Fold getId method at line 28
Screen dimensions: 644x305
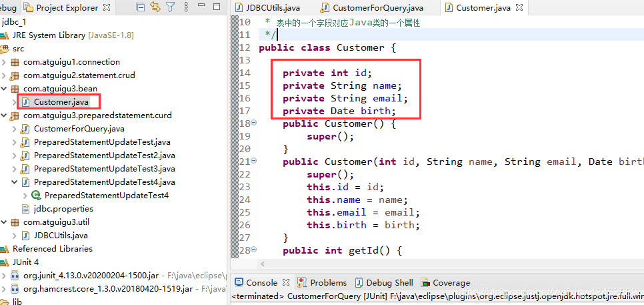(254, 250)
